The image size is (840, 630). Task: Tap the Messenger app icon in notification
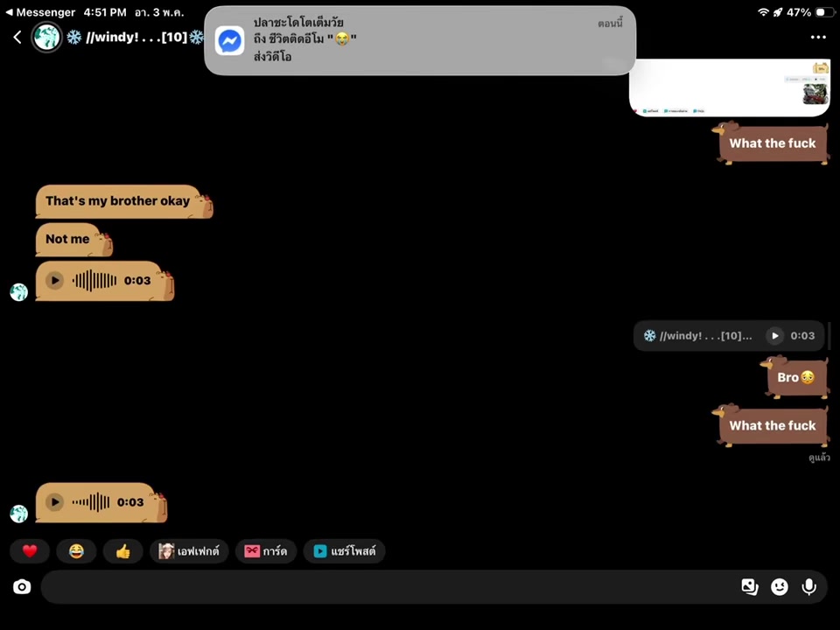point(230,41)
